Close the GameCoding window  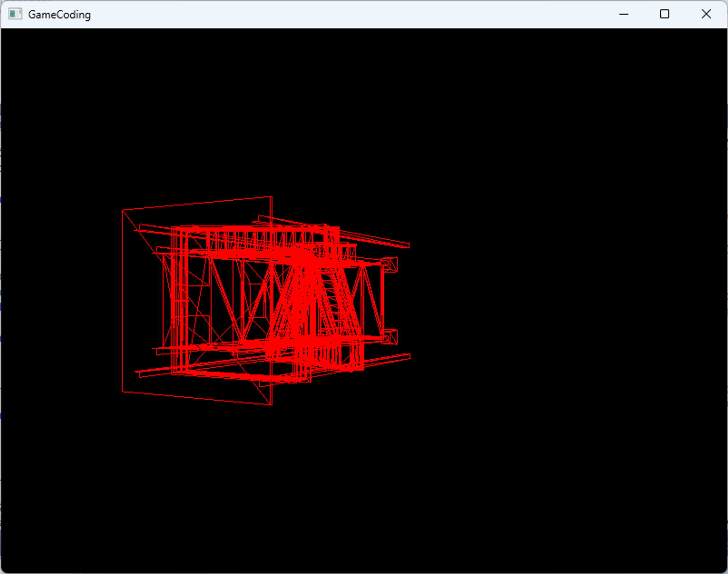[706, 14]
